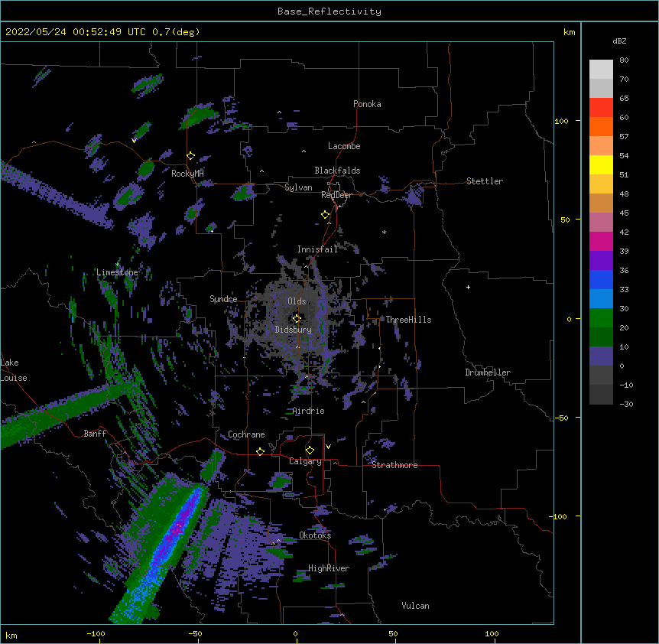Click the Banff label

tap(95, 434)
